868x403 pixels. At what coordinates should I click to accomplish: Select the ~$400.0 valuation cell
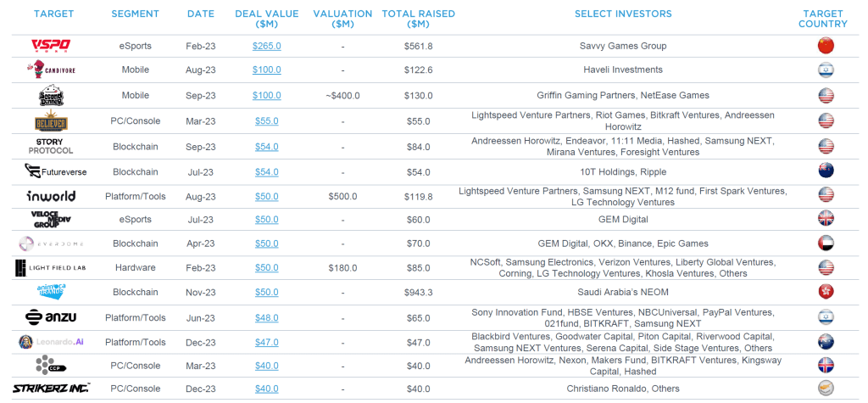(342, 95)
